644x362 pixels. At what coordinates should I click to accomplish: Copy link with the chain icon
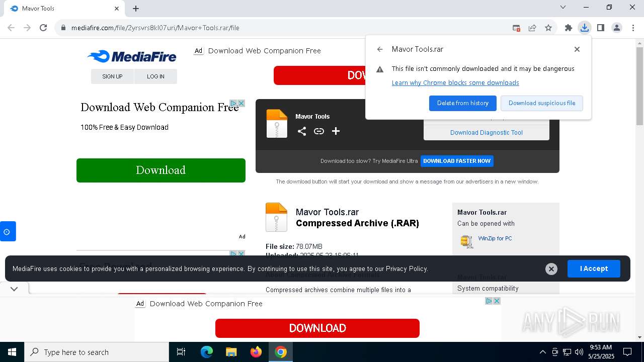click(x=319, y=131)
